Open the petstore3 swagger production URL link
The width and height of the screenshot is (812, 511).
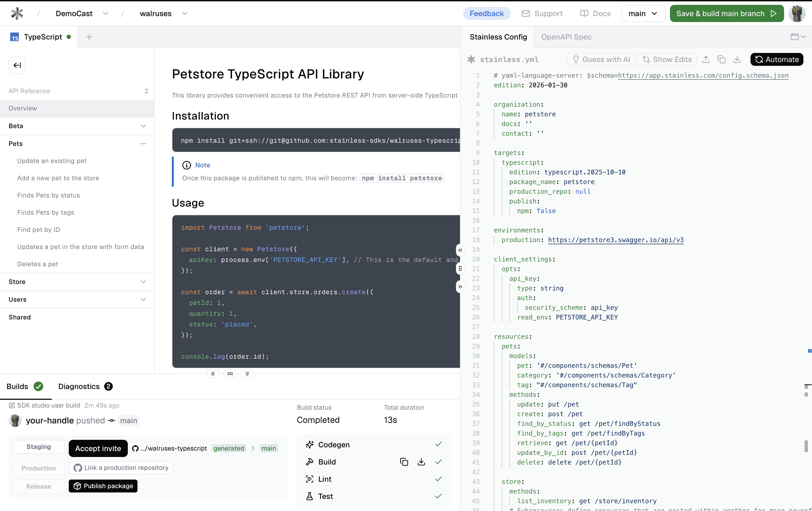pos(616,240)
